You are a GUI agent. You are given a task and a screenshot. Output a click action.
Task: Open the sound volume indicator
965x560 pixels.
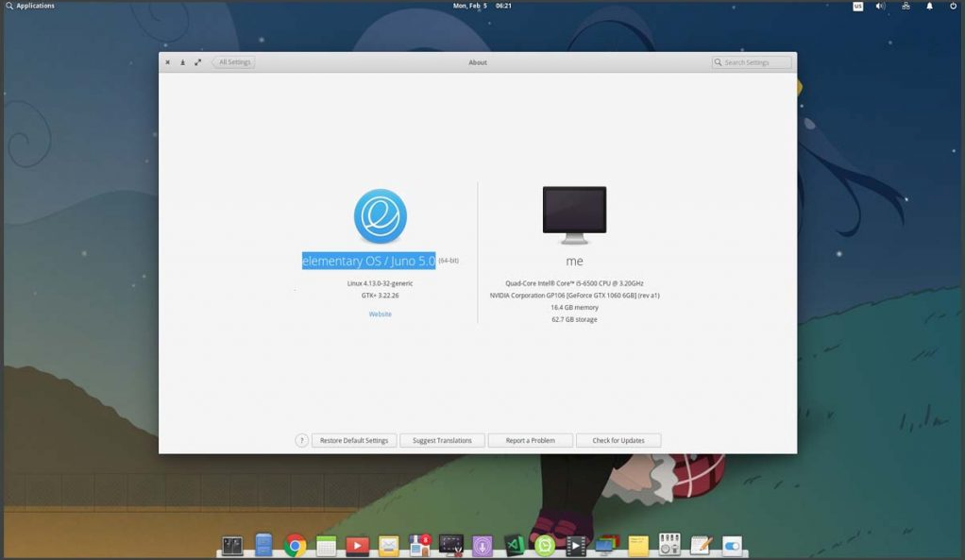pyautogui.click(x=880, y=7)
